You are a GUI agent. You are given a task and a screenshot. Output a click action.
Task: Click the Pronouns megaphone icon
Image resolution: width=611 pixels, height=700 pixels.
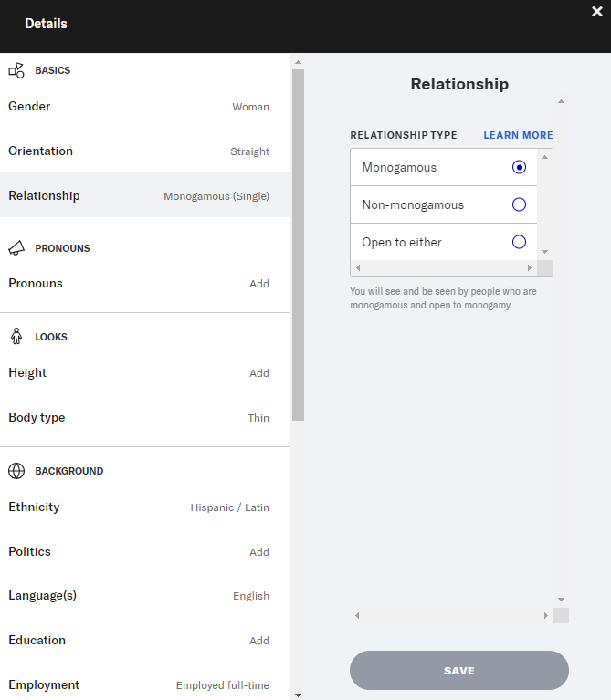[x=16, y=248]
